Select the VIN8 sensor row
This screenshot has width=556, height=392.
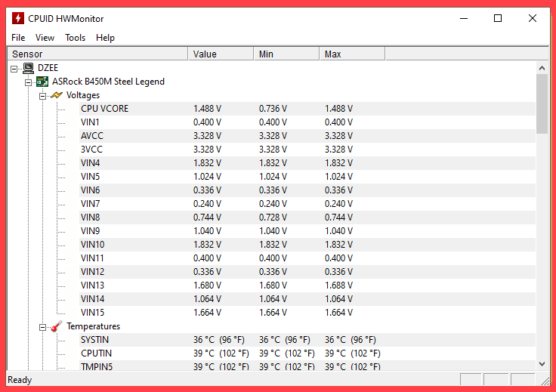(x=307, y=218)
